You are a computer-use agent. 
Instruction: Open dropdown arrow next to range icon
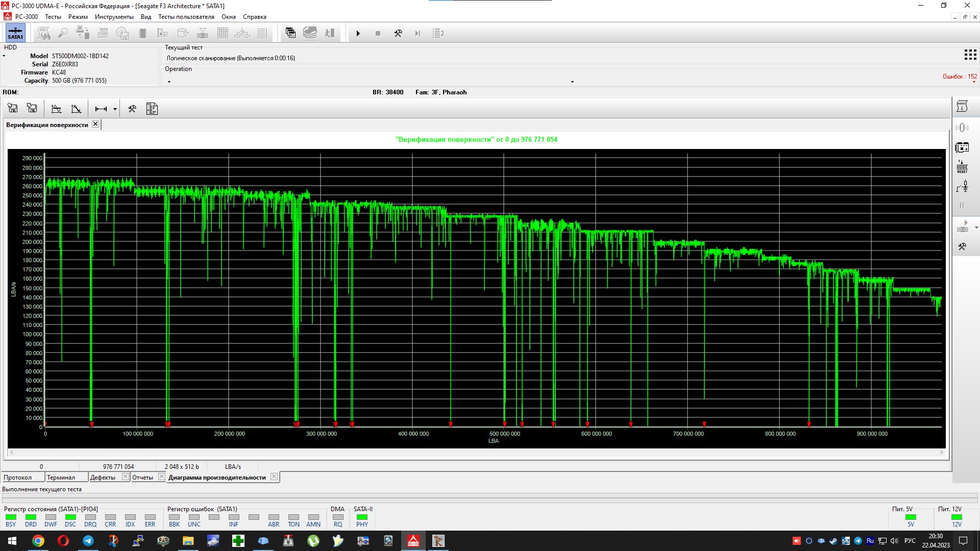point(115,109)
